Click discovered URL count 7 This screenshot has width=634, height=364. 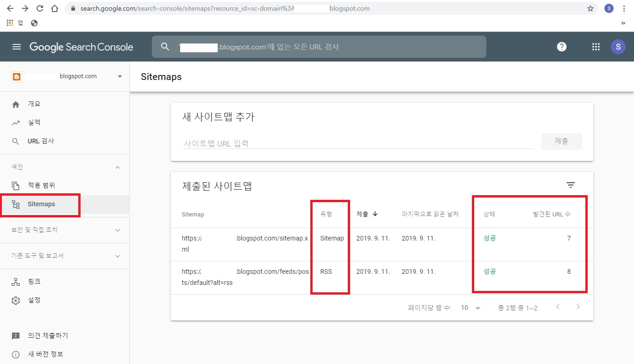coord(569,239)
